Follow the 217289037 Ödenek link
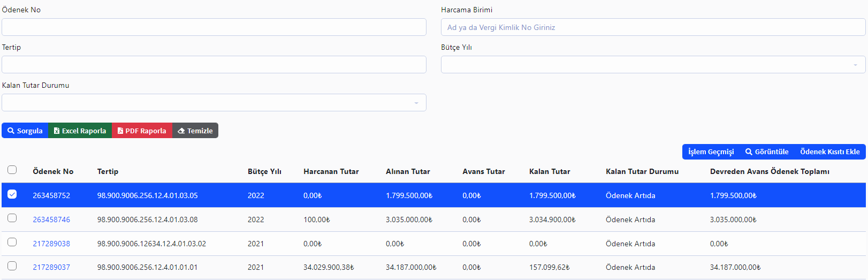The width and height of the screenshot is (868, 280). 51,267
